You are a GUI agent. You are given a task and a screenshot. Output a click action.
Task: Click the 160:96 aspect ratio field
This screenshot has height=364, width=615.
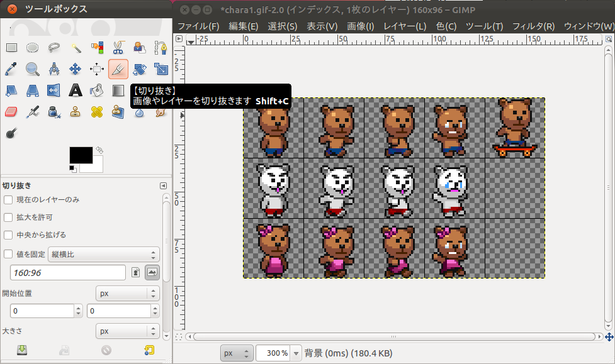[x=68, y=273]
